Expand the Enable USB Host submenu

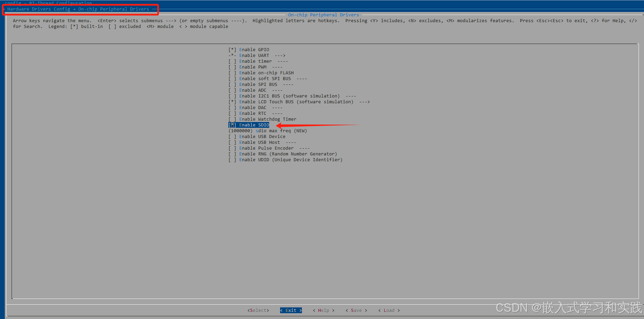point(259,142)
